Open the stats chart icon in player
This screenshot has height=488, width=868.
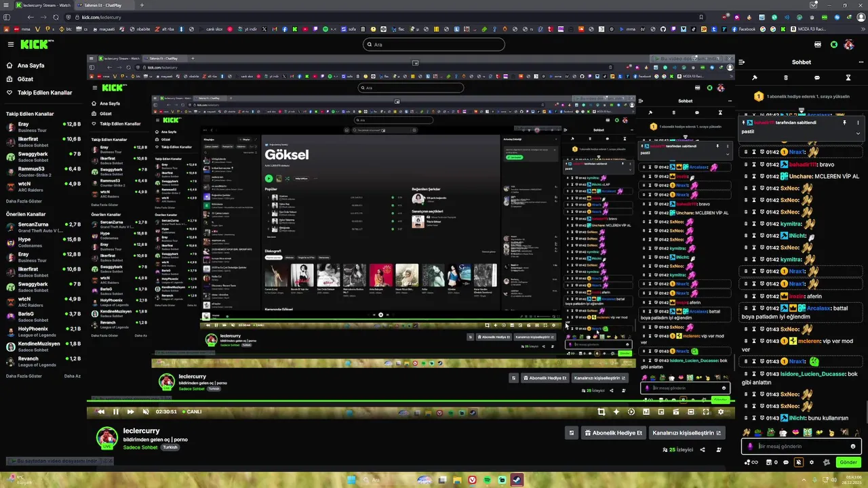[646, 411]
